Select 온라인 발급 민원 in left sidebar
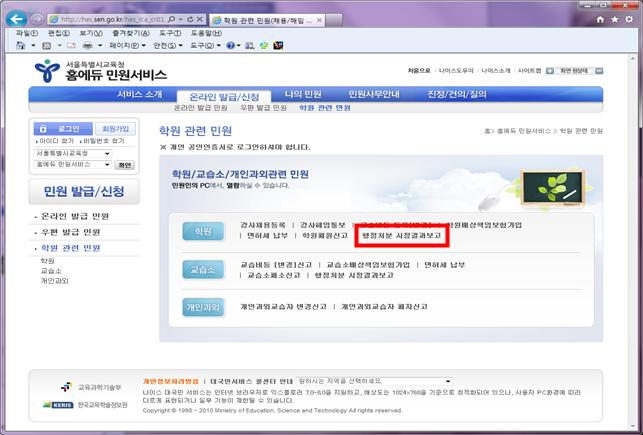643x435 pixels. tap(75, 216)
